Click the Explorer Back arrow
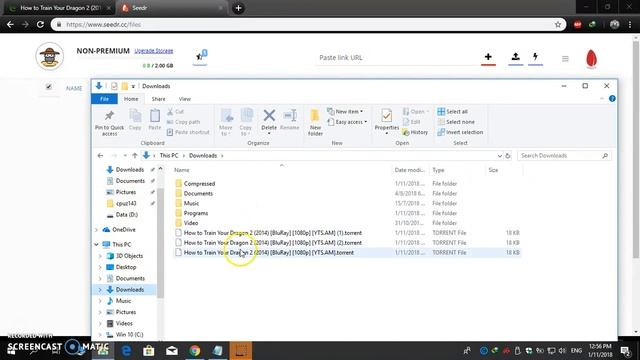The image size is (640, 360). tap(100, 156)
